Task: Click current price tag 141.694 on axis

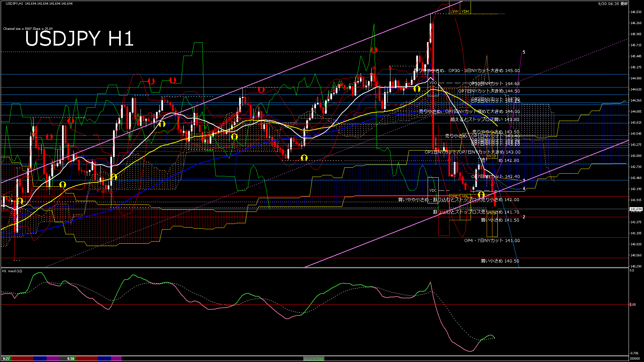Action: coord(636,209)
